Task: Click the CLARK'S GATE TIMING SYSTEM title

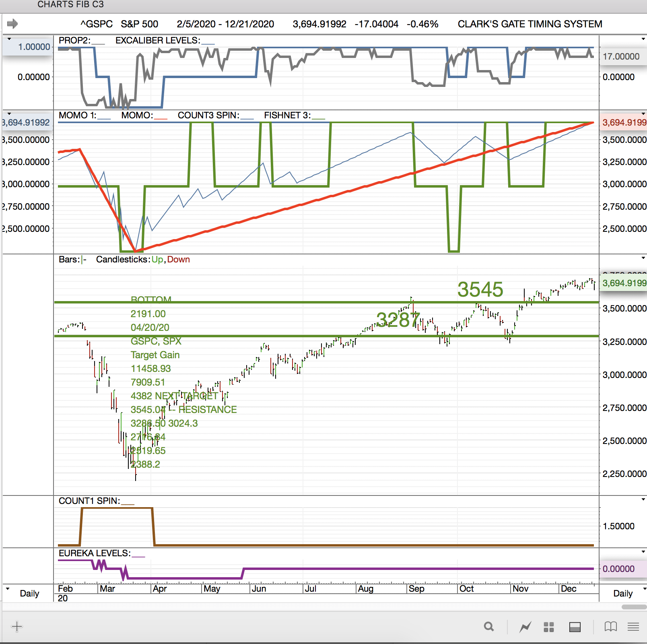Action: tap(530, 24)
